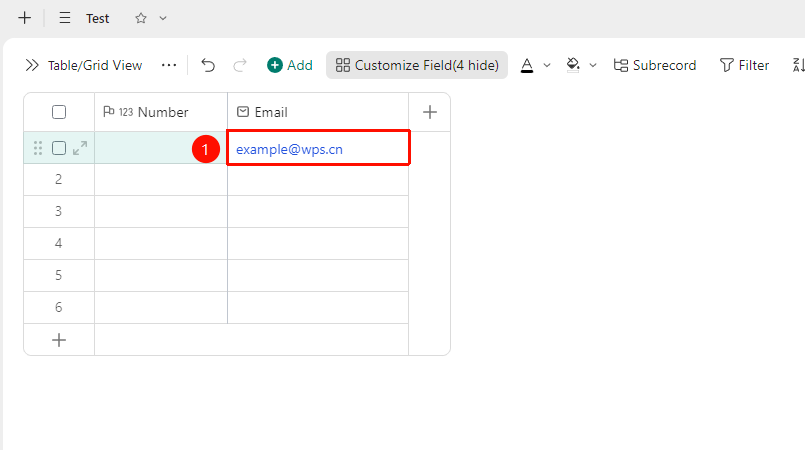Viewport: 805px width, 450px height.
Task: Grab the drag handle of row one
Action: (x=37, y=148)
